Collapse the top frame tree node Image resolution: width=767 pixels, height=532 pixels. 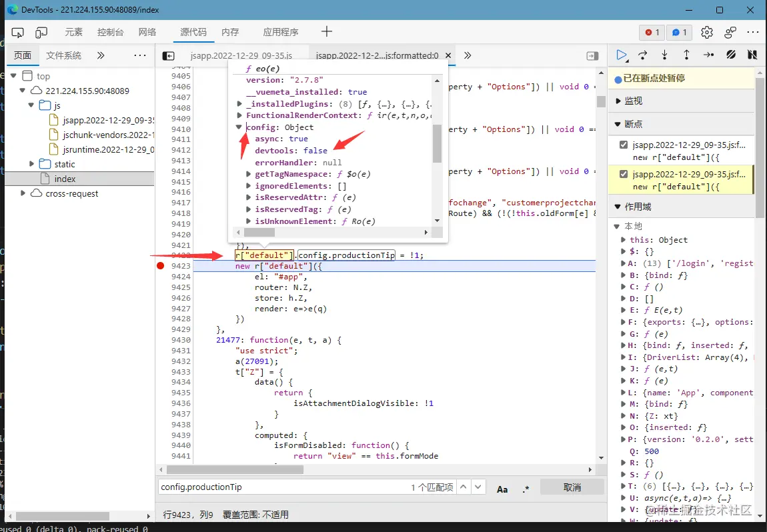point(13,76)
